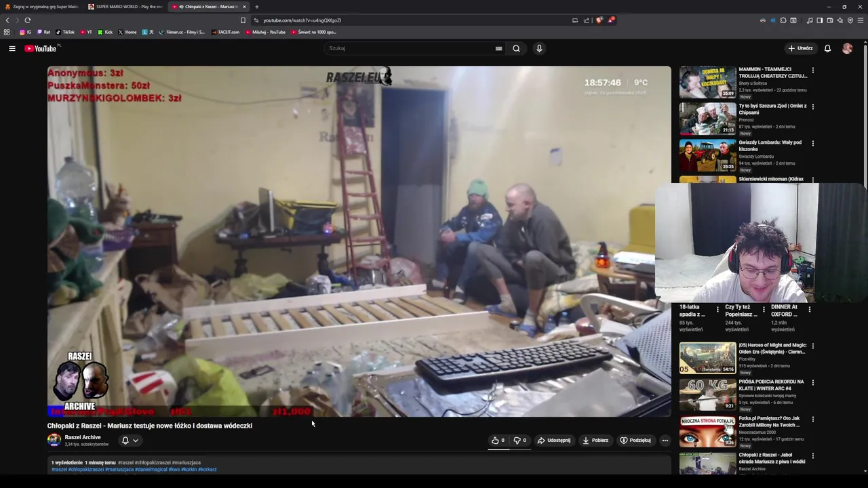Open the Heroes of Might and Magic thumbnail
The width and height of the screenshot is (868, 488).
(707, 358)
